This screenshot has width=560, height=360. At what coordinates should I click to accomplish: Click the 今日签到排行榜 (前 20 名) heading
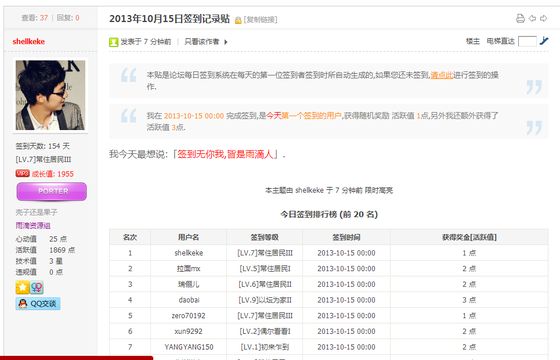click(x=329, y=214)
